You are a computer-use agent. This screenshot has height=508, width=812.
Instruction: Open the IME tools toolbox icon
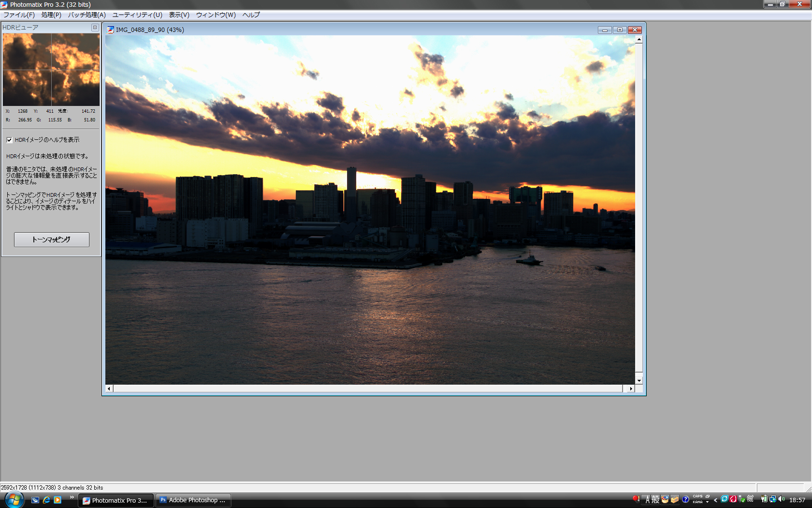(675, 500)
